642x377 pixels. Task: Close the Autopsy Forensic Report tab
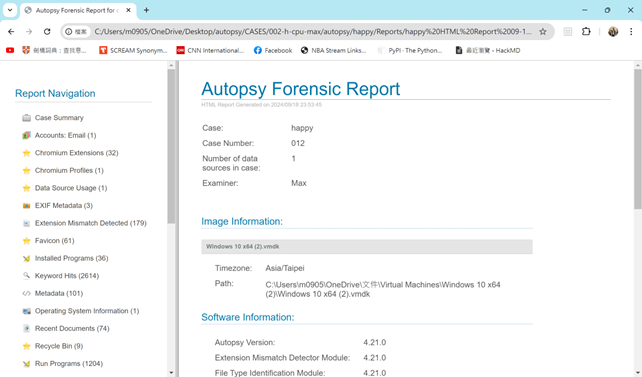[129, 10]
